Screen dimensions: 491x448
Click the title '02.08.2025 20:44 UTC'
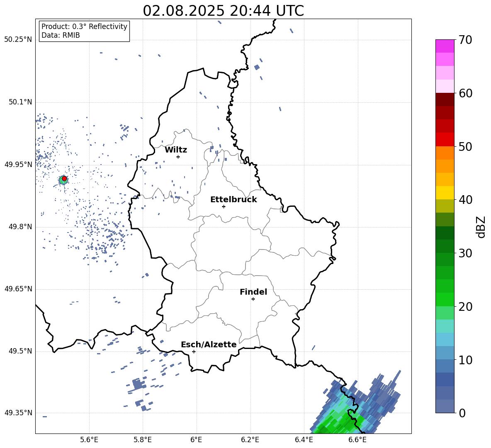pos(223,11)
